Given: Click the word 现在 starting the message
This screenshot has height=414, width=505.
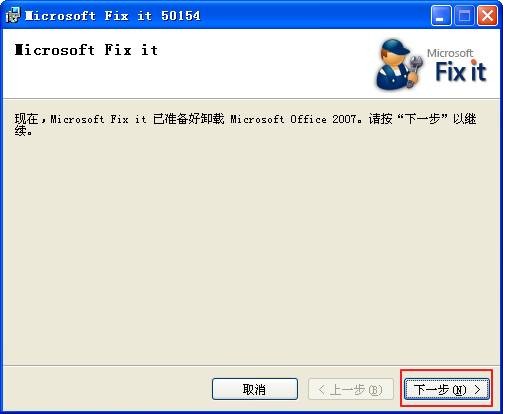Looking at the screenshot, I should click(26, 119).
